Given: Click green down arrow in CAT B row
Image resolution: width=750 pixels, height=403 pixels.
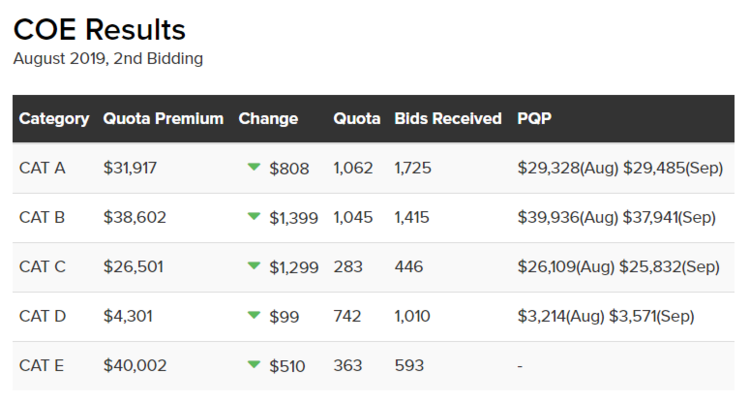Looking at the screenshot, I should click(254, 217).
